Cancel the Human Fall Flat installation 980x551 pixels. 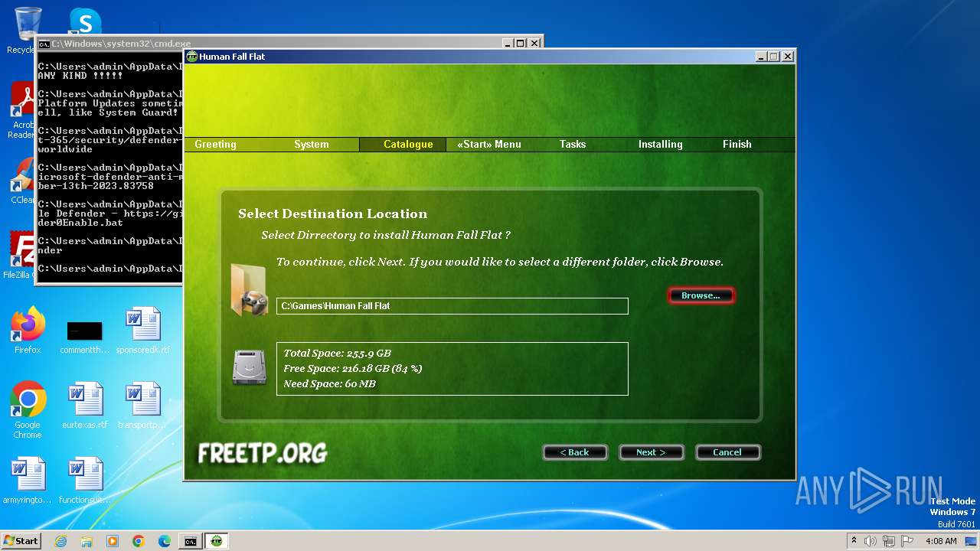(727, 452)
